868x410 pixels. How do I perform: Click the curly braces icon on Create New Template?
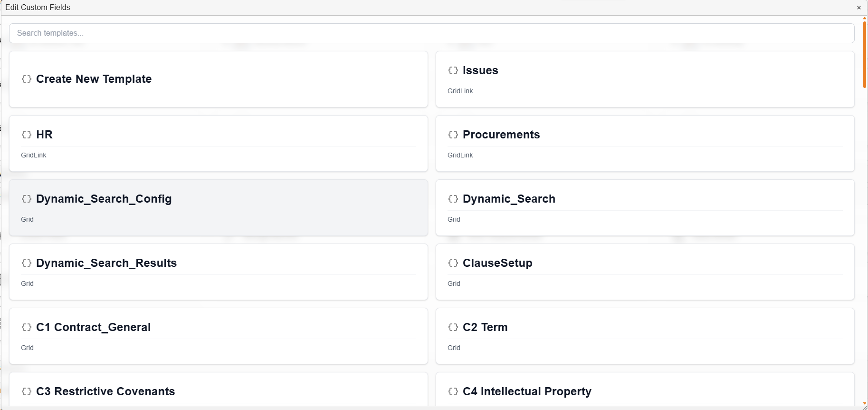(x=27, y=79)
